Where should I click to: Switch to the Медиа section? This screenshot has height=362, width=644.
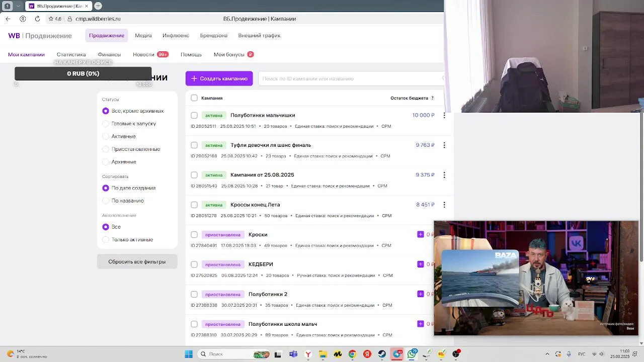[143, 36]
